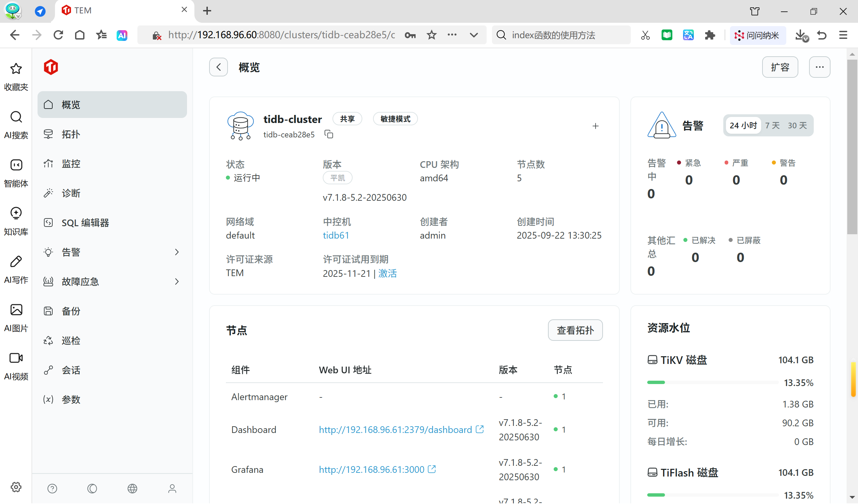This screenshot has height=504, width=858.
Task: Reload the page in browser toolbar
Action: tap(58, 35)
